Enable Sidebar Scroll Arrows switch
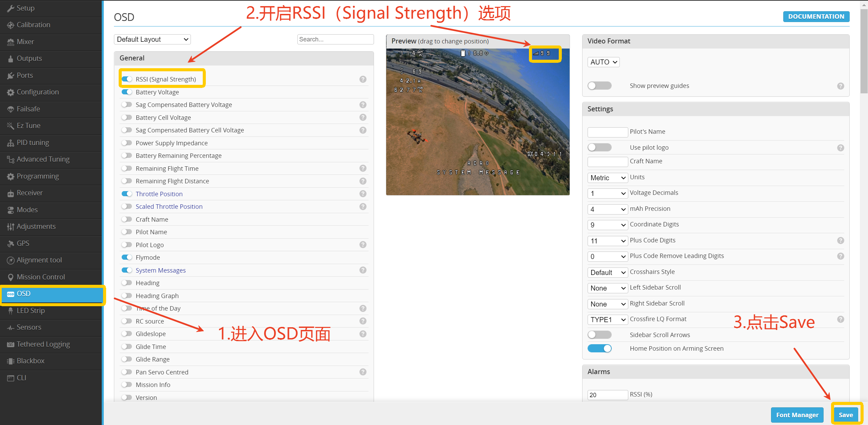 [599, 335]
